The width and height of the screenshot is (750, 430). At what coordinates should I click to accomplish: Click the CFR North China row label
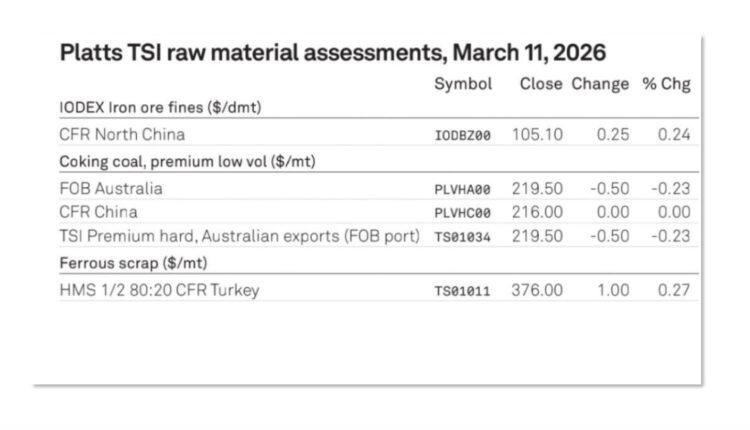[122, 135]
